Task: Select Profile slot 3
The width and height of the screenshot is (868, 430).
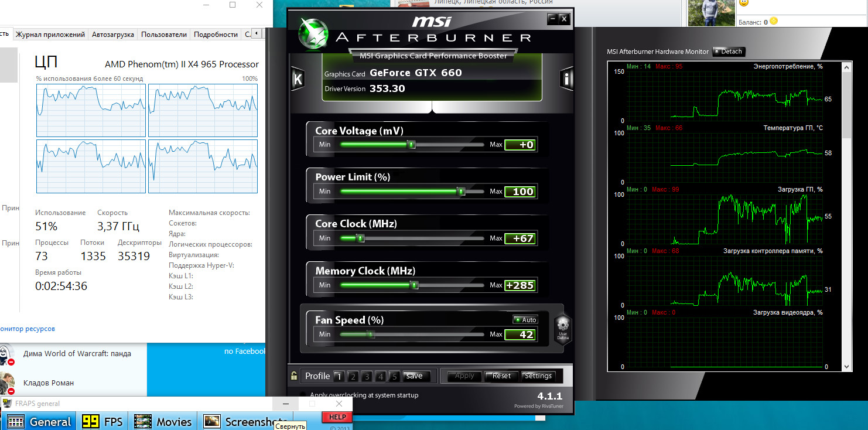Action: (367, 376)
